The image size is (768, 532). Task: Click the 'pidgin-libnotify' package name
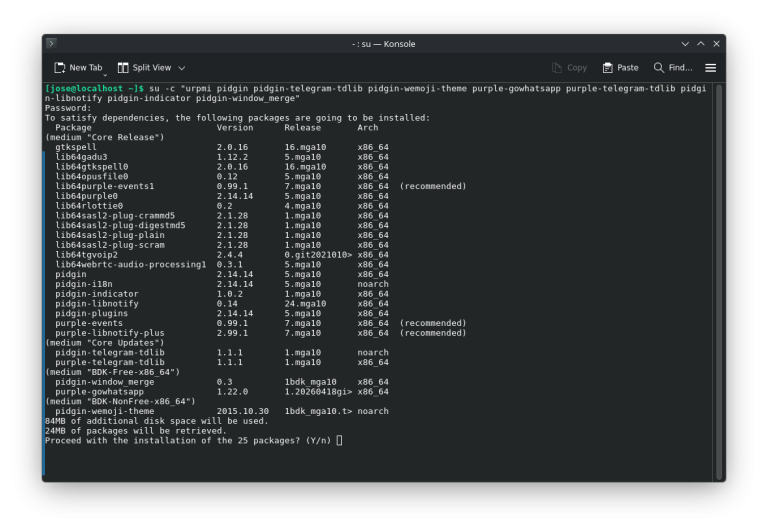click(x=96, y=304)
